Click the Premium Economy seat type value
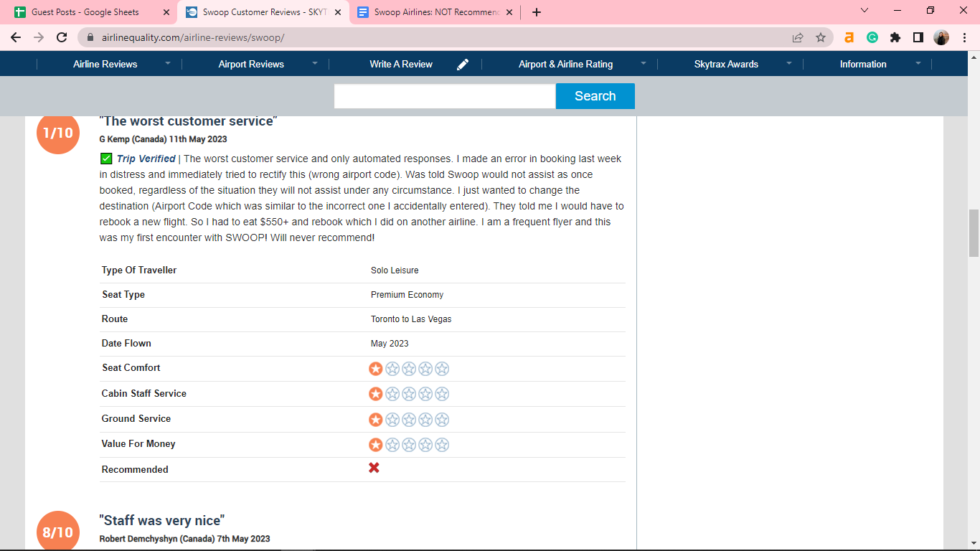 click(x=407, y=295)
